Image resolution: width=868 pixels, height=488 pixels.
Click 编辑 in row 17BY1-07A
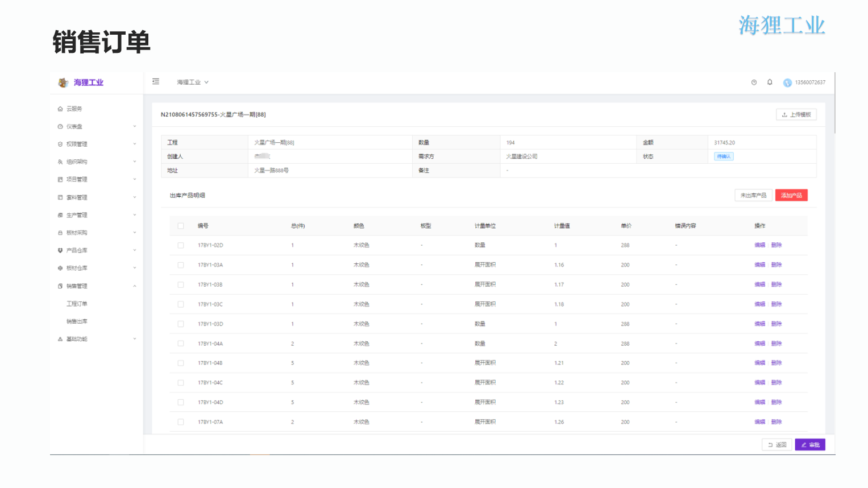[759, 422]
